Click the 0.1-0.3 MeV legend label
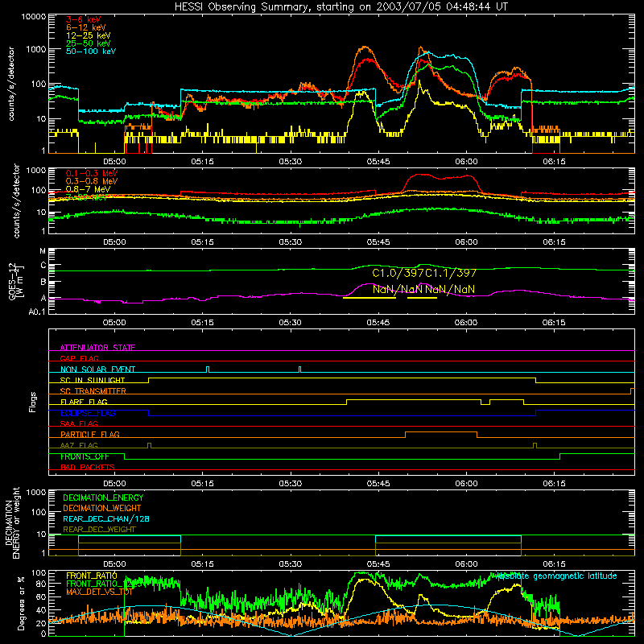 [92, 173]
